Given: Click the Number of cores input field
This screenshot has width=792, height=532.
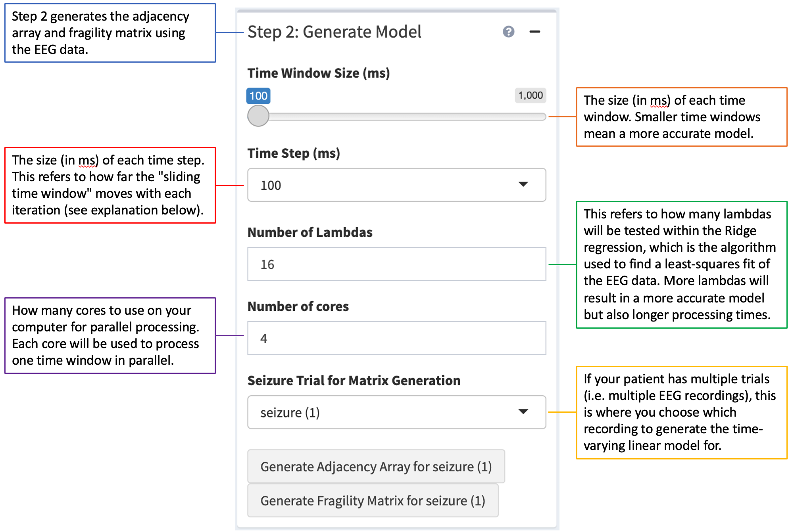Looking at the screenshot, I should 396,339.
